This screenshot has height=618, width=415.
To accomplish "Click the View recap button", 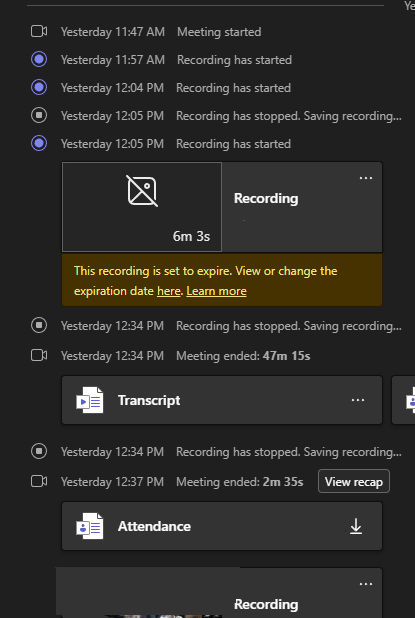I will point(354,481).
